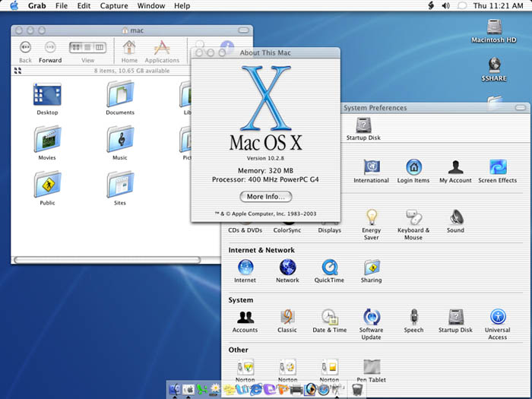532x399 pixels.
Task: Go Forward in mac Finder window
Action: coord(50,52)
